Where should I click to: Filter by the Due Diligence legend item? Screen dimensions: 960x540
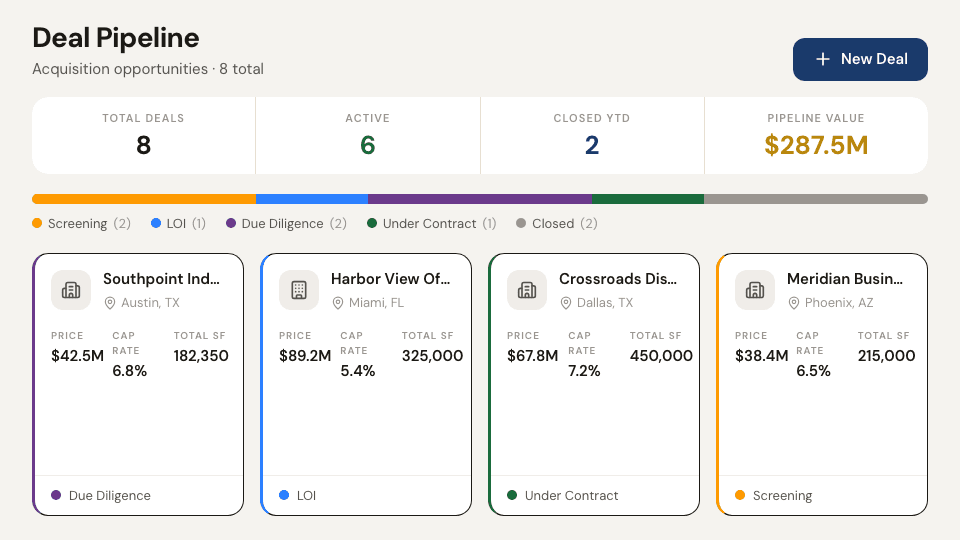click(286, 223)
